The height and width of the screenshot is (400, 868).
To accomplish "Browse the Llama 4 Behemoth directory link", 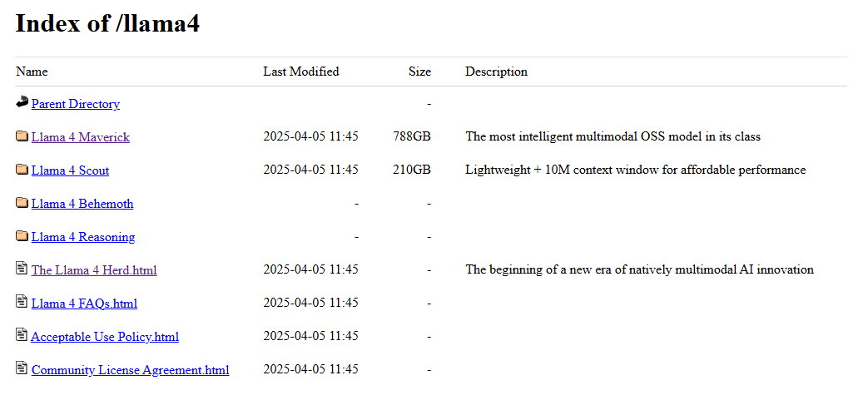I will coord(82,204).
